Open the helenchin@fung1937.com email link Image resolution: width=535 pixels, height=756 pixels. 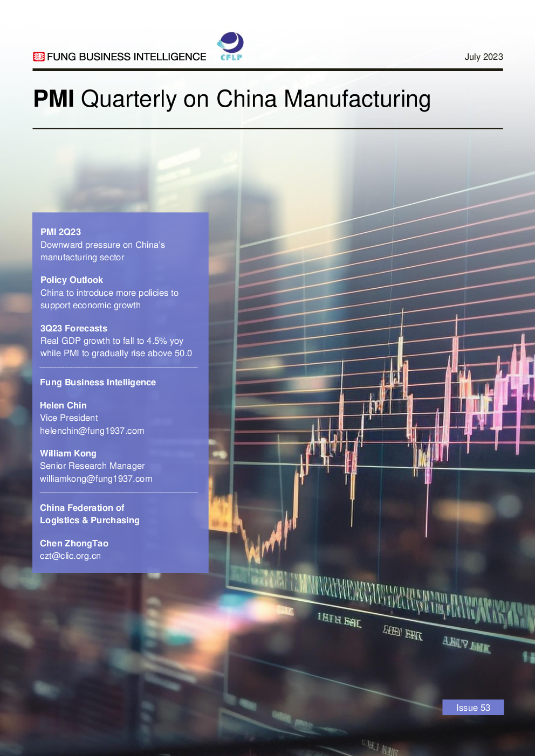92,431
